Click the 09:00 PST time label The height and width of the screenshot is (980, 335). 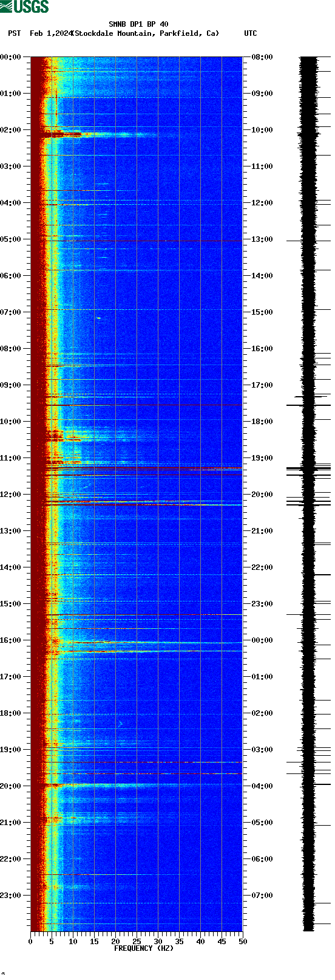coord(11,385)
